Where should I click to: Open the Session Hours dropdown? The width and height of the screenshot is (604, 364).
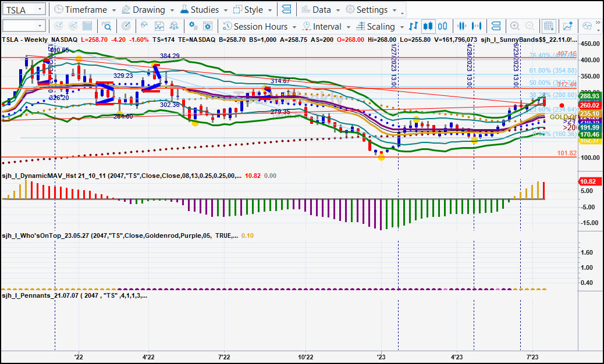260,26
